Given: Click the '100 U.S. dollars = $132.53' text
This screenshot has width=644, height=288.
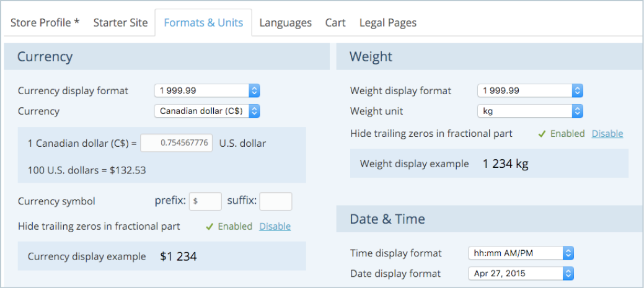Looking at the screenshot, I should [x=87, y=170].
